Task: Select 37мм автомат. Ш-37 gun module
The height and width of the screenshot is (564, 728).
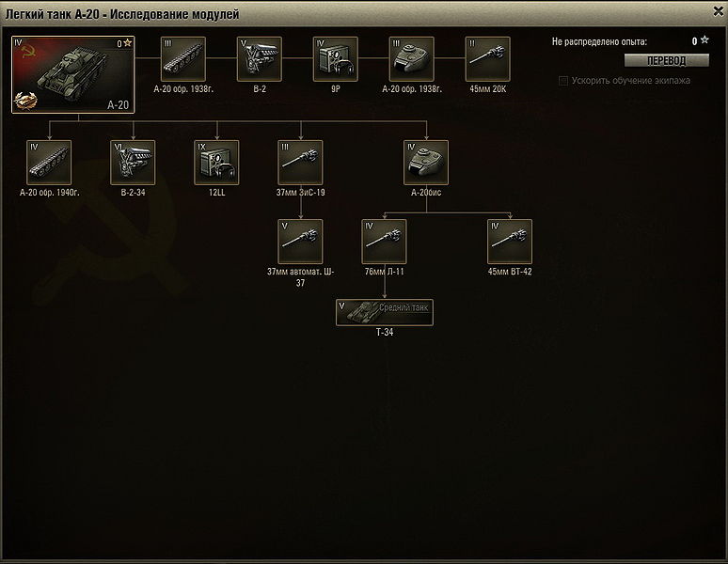Action: 300,242
